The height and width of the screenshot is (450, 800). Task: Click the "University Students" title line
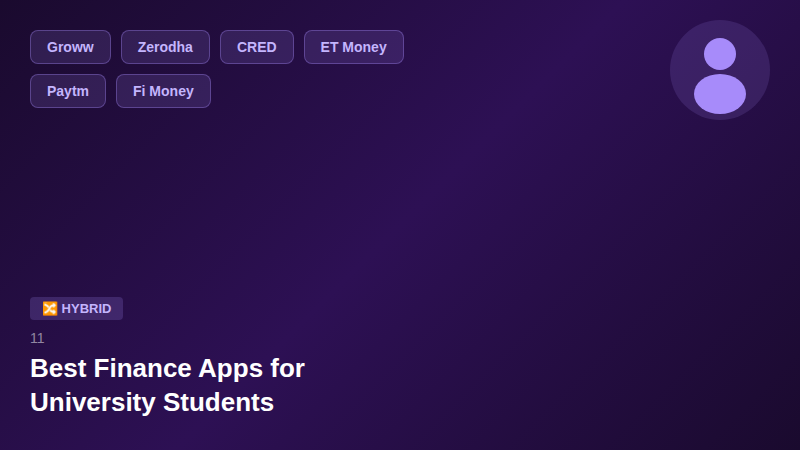coord(152,402)
